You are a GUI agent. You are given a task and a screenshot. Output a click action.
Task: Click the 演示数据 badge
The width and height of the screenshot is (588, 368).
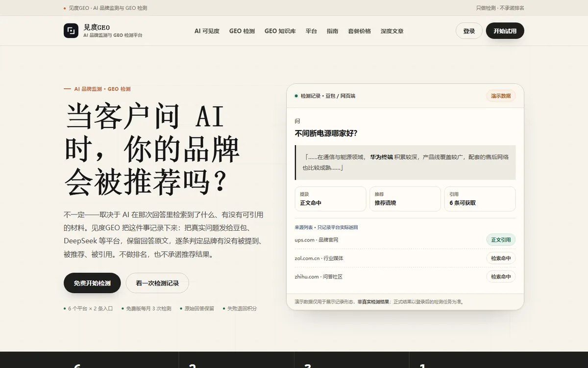click(501, 96)
